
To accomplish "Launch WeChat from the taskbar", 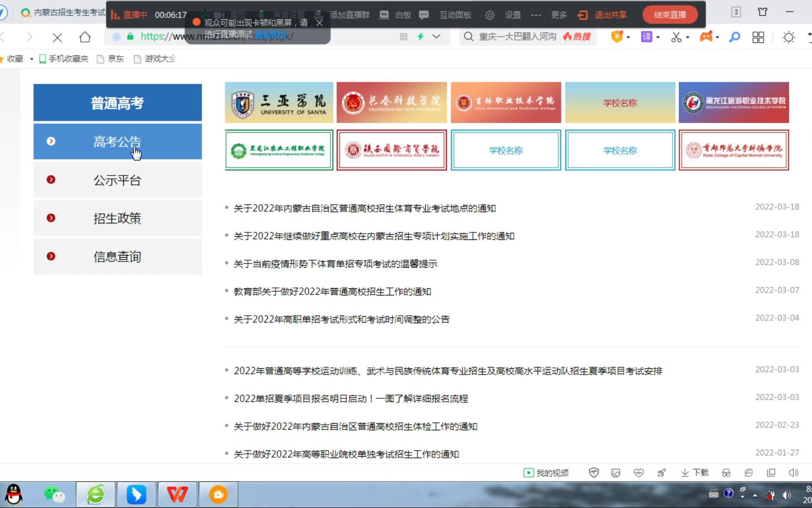I will (54, 494).
